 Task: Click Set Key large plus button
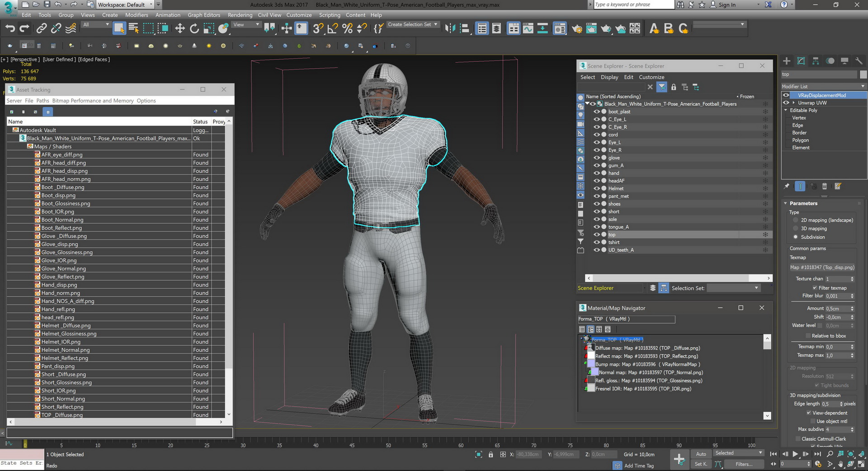point(679,459)
